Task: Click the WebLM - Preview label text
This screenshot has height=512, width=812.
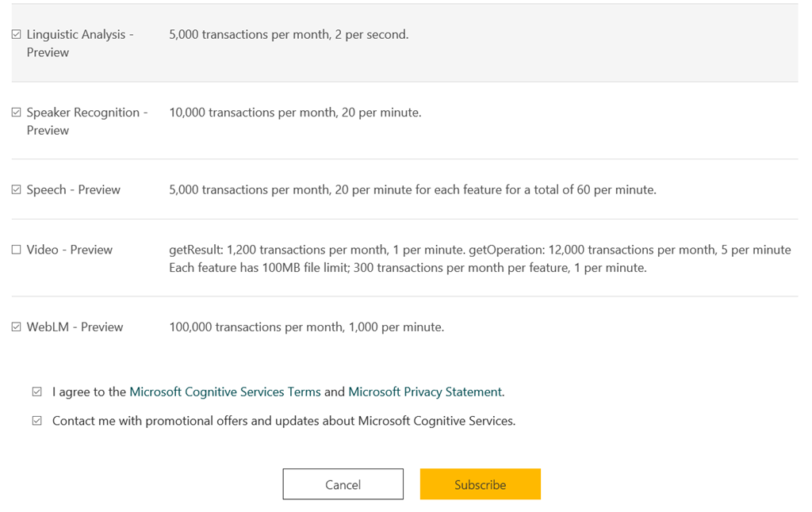Action: [x=75, y=327]
